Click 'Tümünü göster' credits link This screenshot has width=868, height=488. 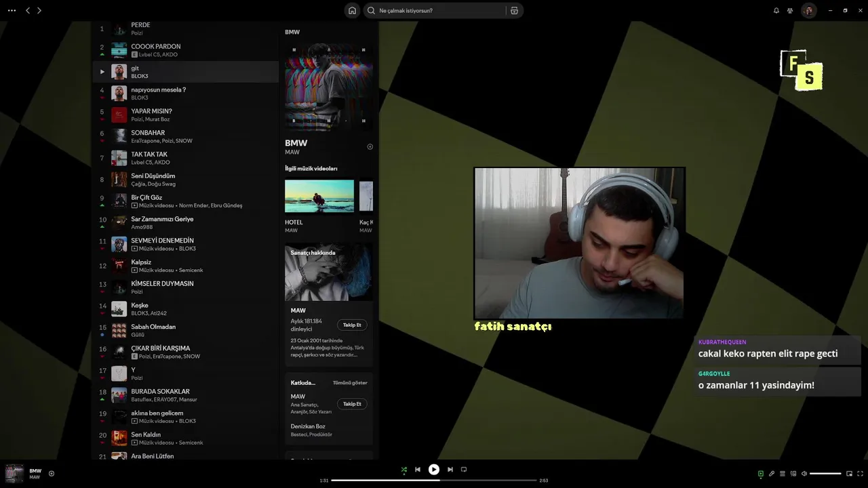pos(350,383)
